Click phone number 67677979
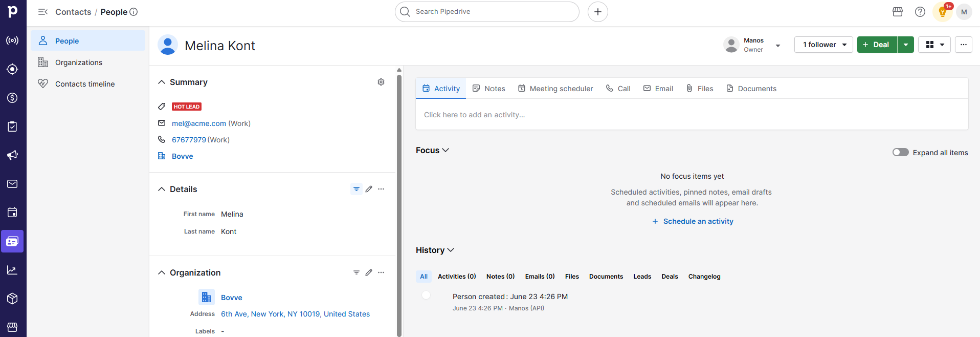Viewport: 980px width, 337px height. click(189, 140)
